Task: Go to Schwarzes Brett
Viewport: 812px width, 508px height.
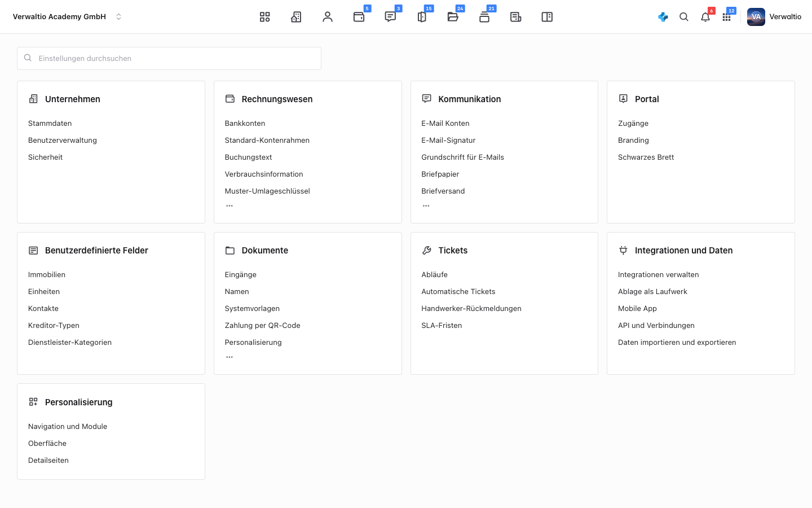Action: (x=646, y=157)
